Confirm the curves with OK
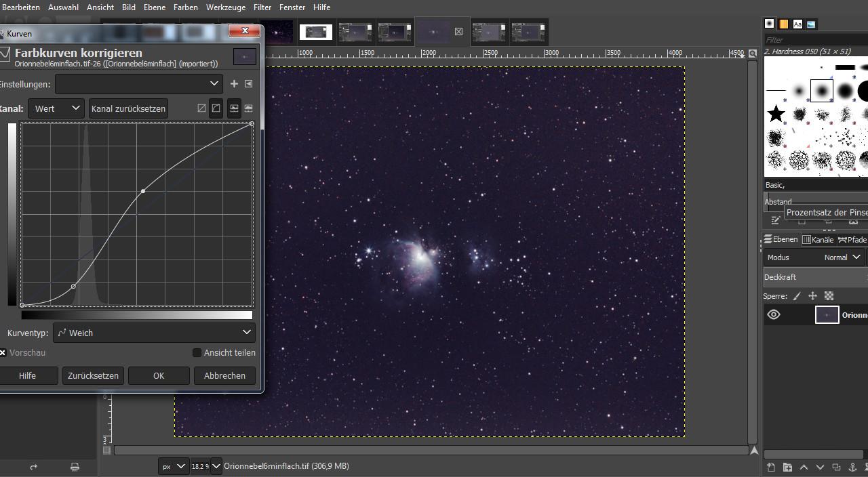 pyautogui.click(x=159, y=375)
